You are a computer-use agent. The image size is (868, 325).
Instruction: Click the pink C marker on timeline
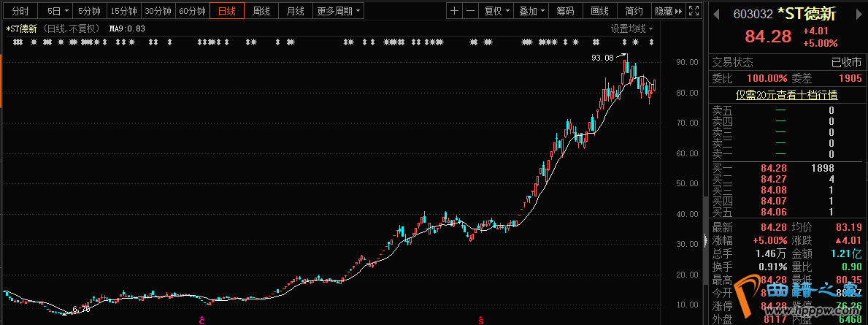pos(202,320)
